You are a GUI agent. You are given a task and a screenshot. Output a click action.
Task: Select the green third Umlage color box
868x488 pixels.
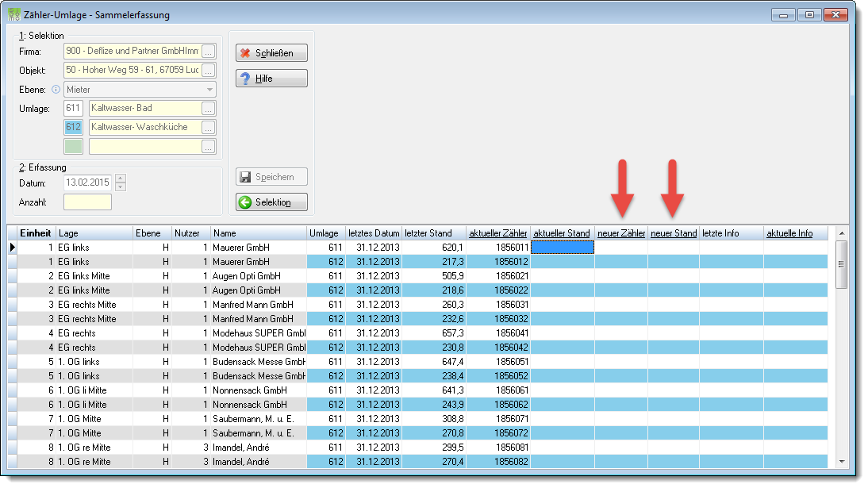coord(74,147)
